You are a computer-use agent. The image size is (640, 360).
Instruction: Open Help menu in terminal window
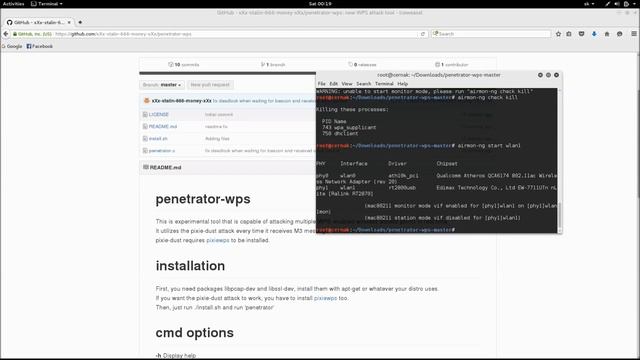402,84
